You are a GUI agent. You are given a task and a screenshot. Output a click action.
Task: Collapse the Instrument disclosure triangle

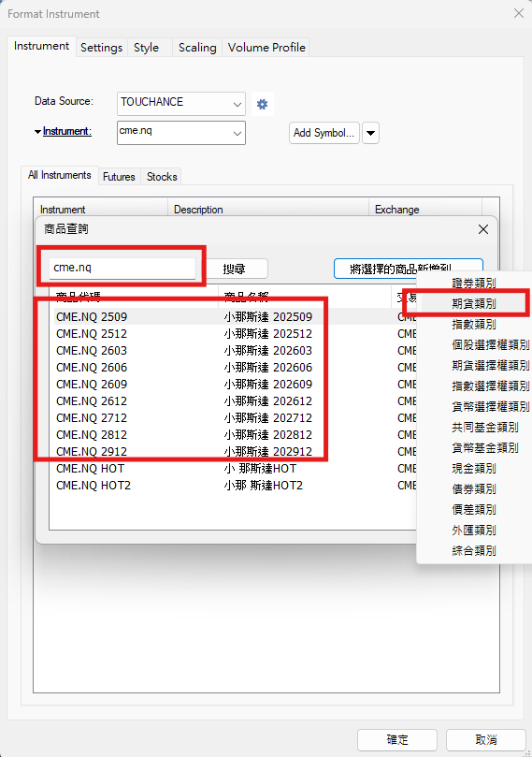click(37, 132)
